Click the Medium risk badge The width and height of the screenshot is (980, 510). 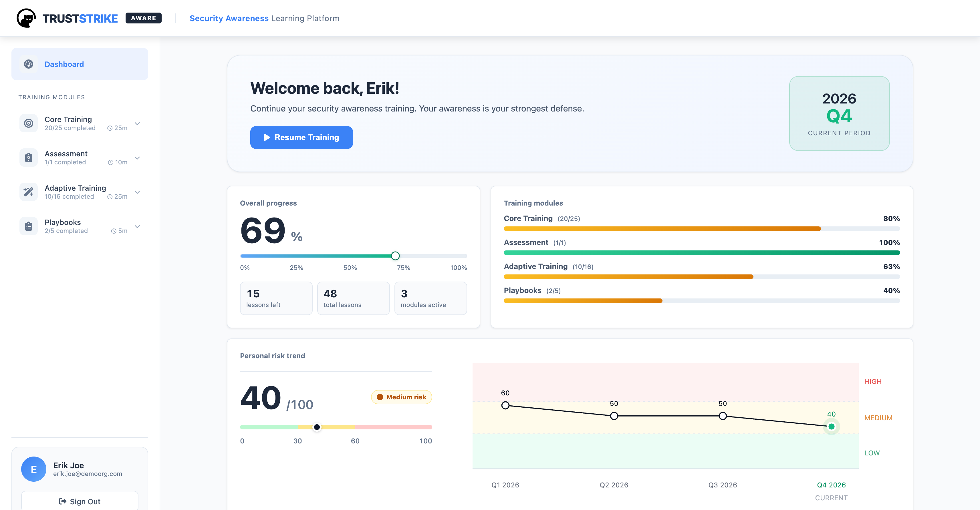(x=401, y=397)
